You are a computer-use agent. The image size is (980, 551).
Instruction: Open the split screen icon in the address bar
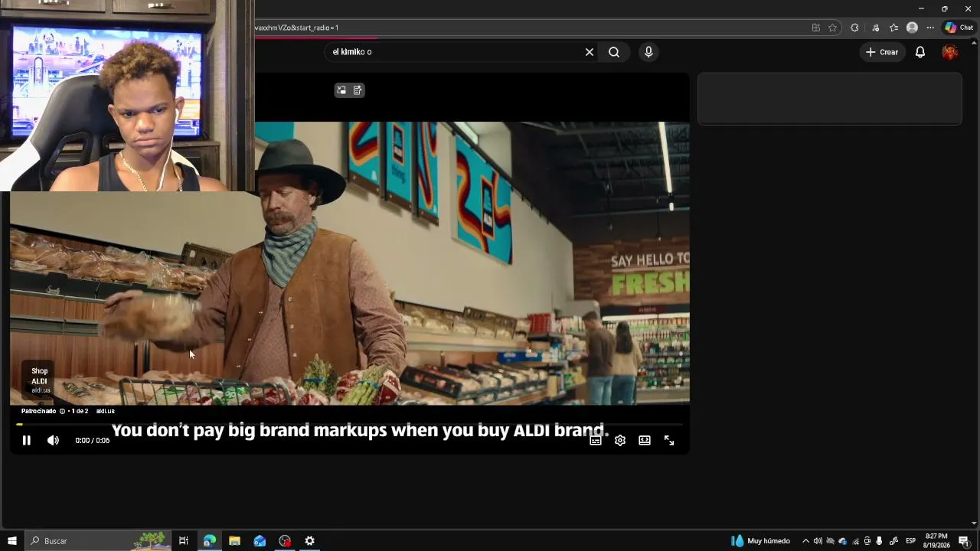click(816, 28)
